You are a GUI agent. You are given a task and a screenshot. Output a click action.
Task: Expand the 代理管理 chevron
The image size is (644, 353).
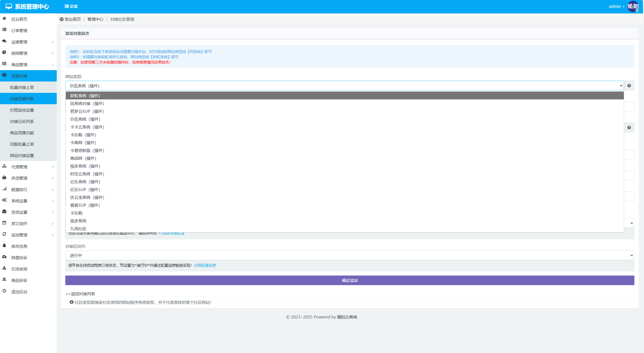pyautogui.click(x=53, y=167)
